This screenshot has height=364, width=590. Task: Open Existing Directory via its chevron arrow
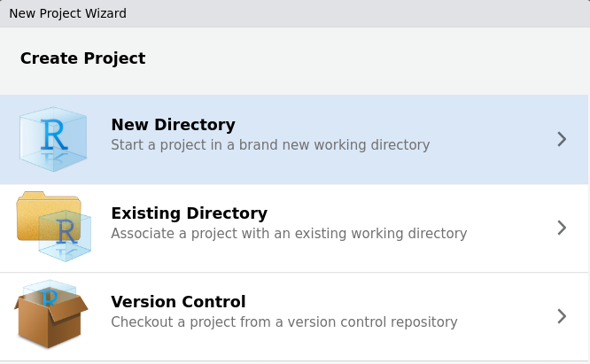click(562, 228)
